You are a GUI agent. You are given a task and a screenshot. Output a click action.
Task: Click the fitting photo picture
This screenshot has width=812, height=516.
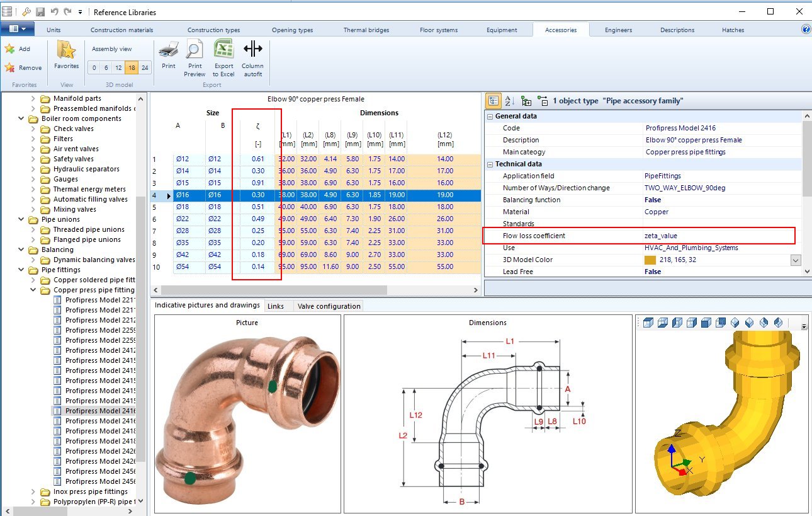click(247, 420)
